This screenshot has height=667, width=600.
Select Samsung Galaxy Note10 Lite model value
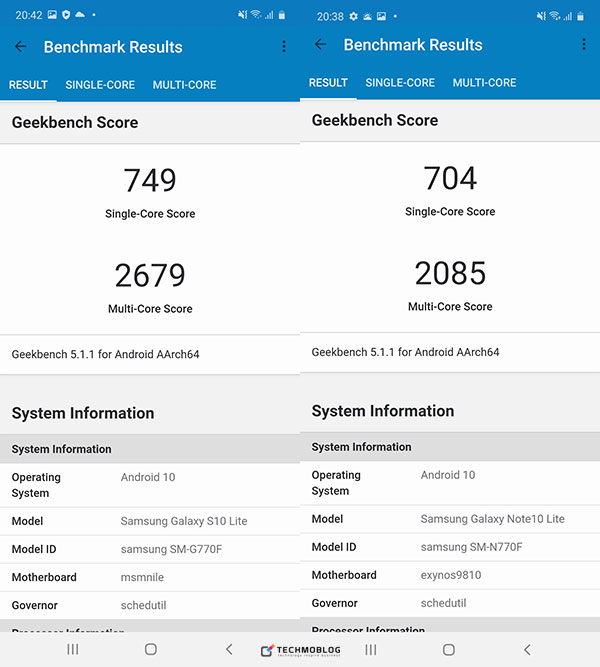coord(492,519)
